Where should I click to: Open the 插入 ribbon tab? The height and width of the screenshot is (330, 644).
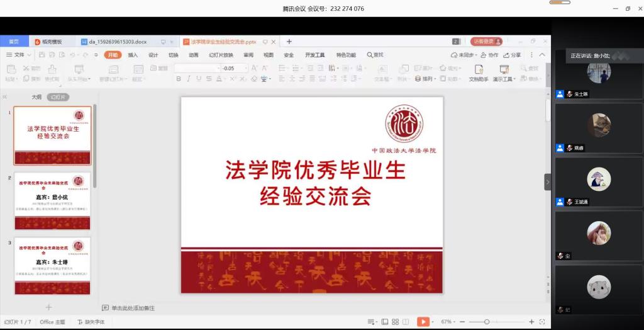tap(133, 55)
